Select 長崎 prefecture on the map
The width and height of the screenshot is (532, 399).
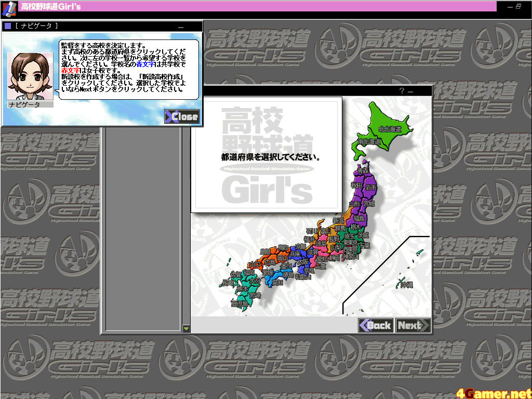pos(228,283)
